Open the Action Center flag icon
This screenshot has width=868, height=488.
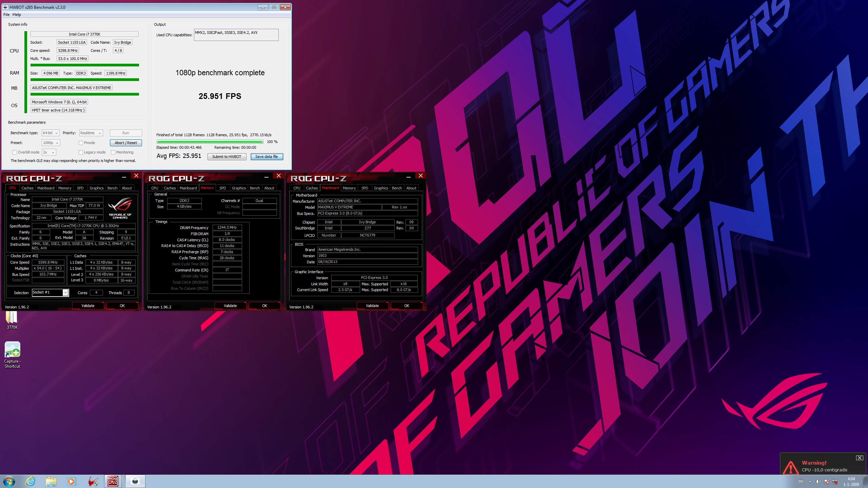tap(826, 482)
